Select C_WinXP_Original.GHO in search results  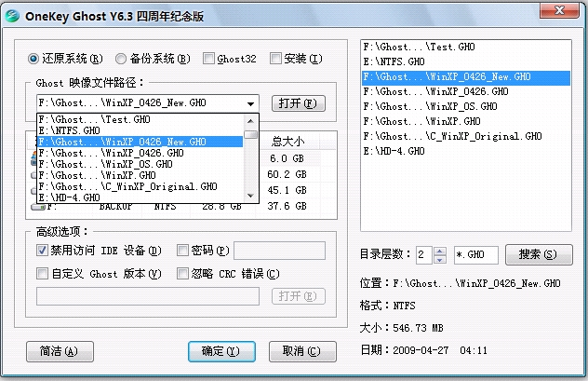(466, 136)
